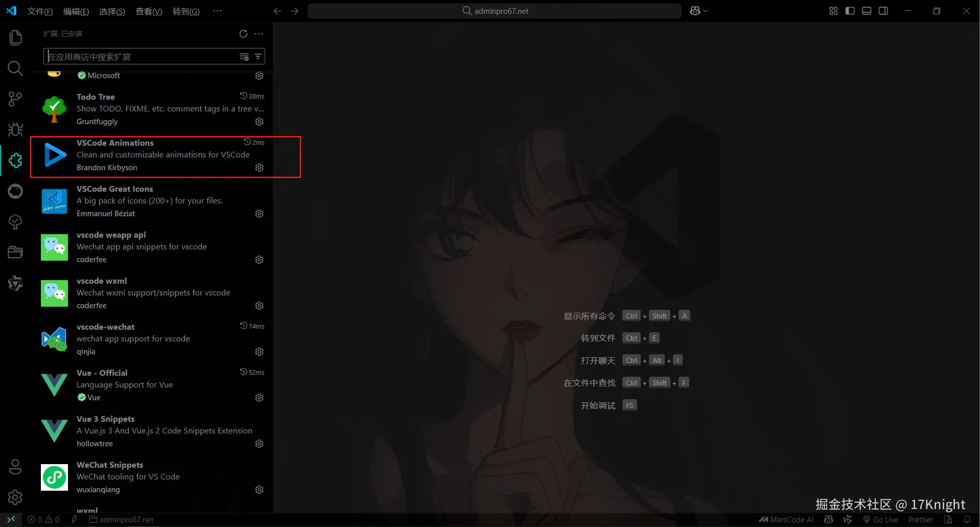Open the profile dropdown next to the search bar
Viewport: 980px width, 527px height.
pyautogui.click(x=698, y=10)
